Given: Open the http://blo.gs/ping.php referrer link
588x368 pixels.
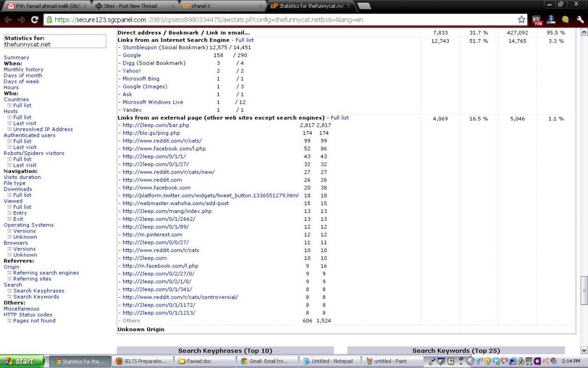Looking at the screenshot, I should pyautogui.click(x=151, y=133).
